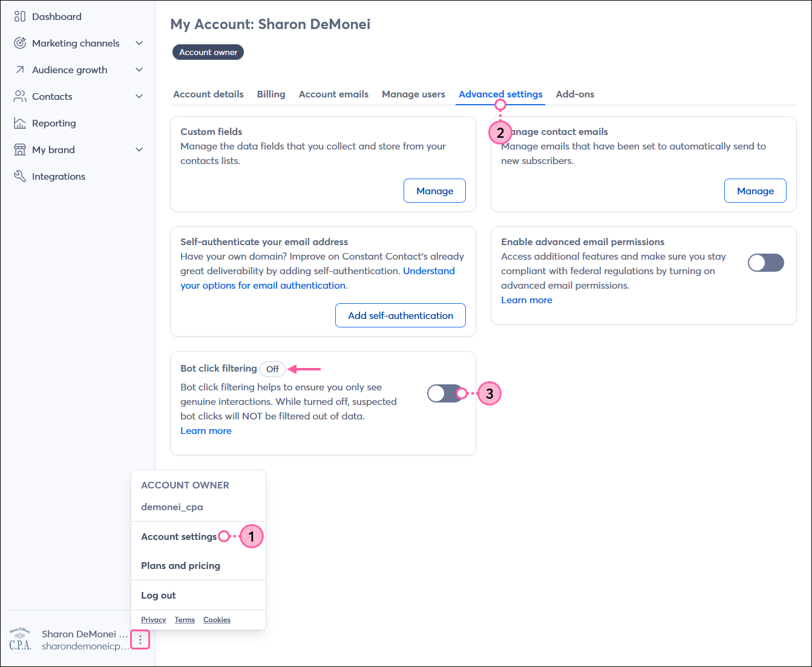
Task: Click the Audience growth arrow icon
Action: [x=20, y=70]
